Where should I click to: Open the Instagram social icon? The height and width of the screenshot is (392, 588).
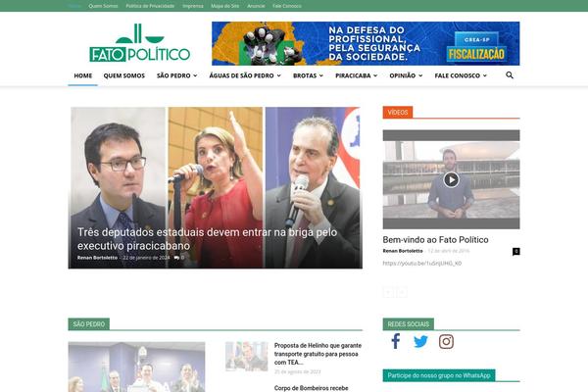pyautogui.click(x=446, y=342)
